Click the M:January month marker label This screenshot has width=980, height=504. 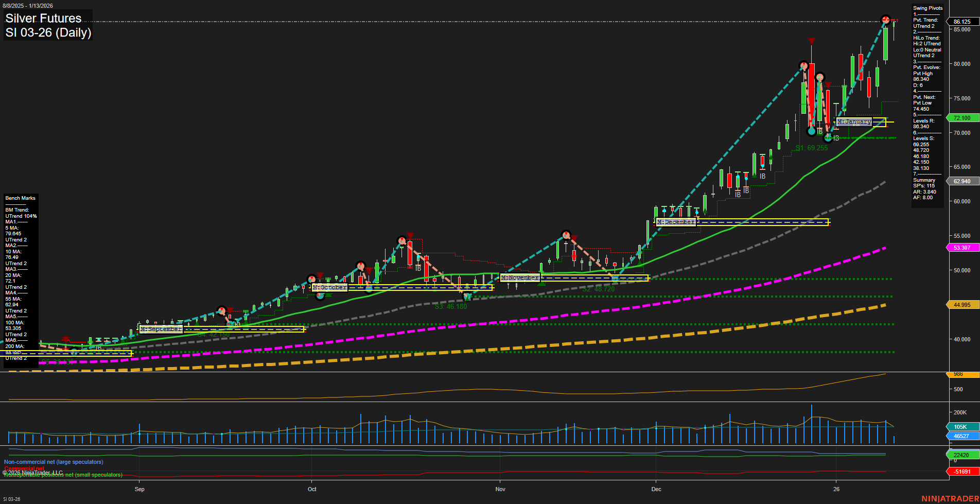click(x=854, y=121)
